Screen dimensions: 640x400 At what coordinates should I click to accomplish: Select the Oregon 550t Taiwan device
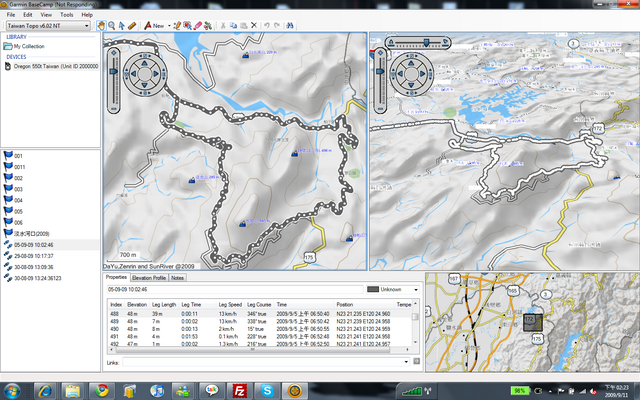51,66
